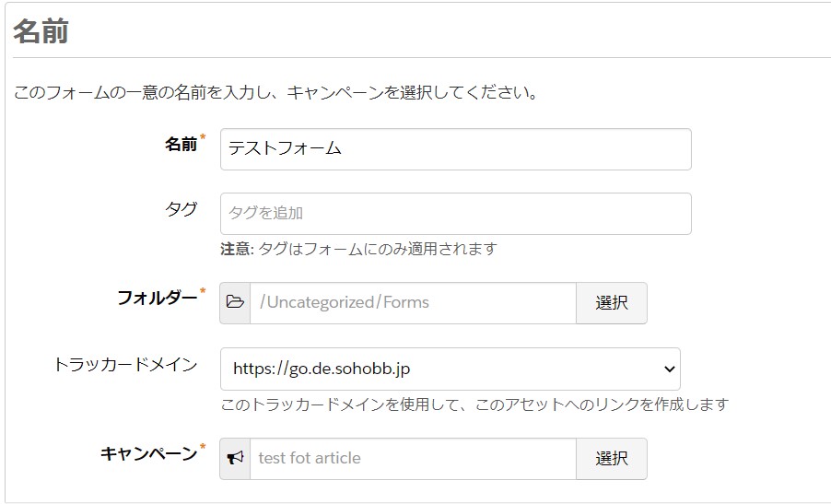The width and height of the screenshot is (831, 504).
Task: Focus the タグを追加 tag input
Action: (x=456, y=214)
